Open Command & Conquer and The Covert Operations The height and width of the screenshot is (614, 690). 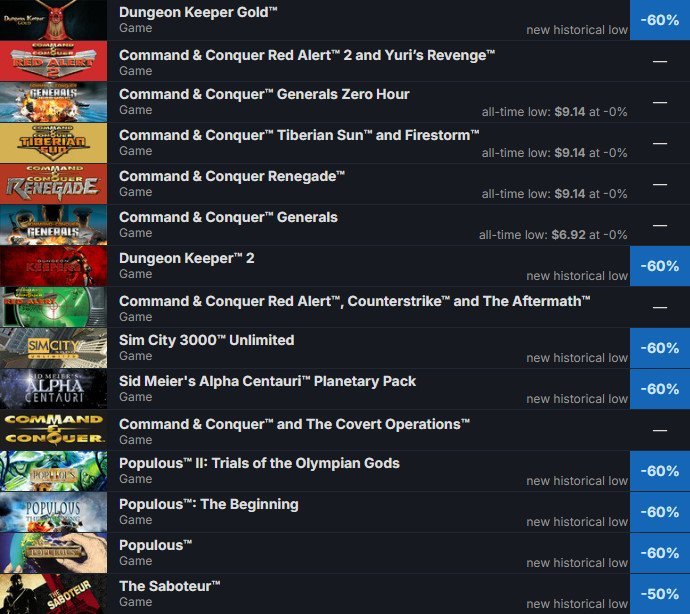[x=294, y=424]
